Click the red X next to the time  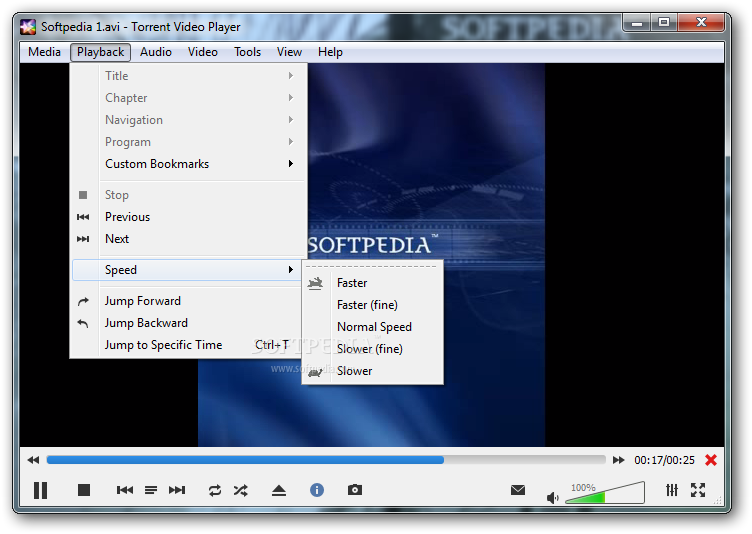(x=711, y=460)
